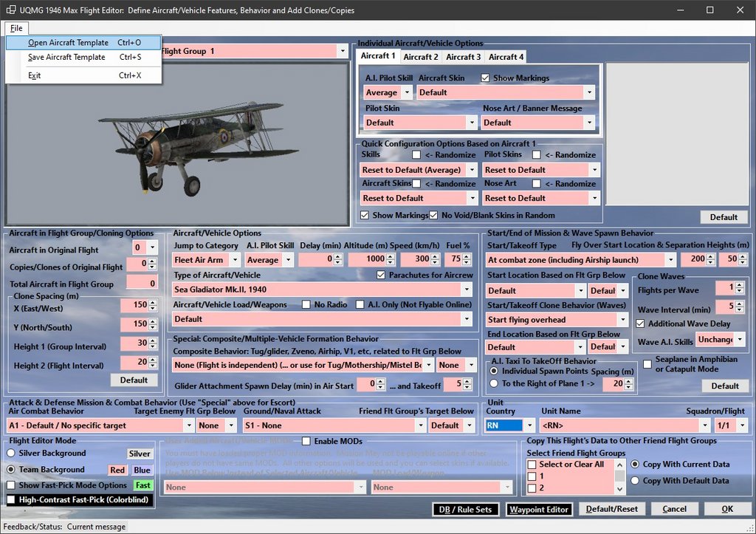
Task: Switch to the Aircraft 3 tab
Action: click(463, 57)
